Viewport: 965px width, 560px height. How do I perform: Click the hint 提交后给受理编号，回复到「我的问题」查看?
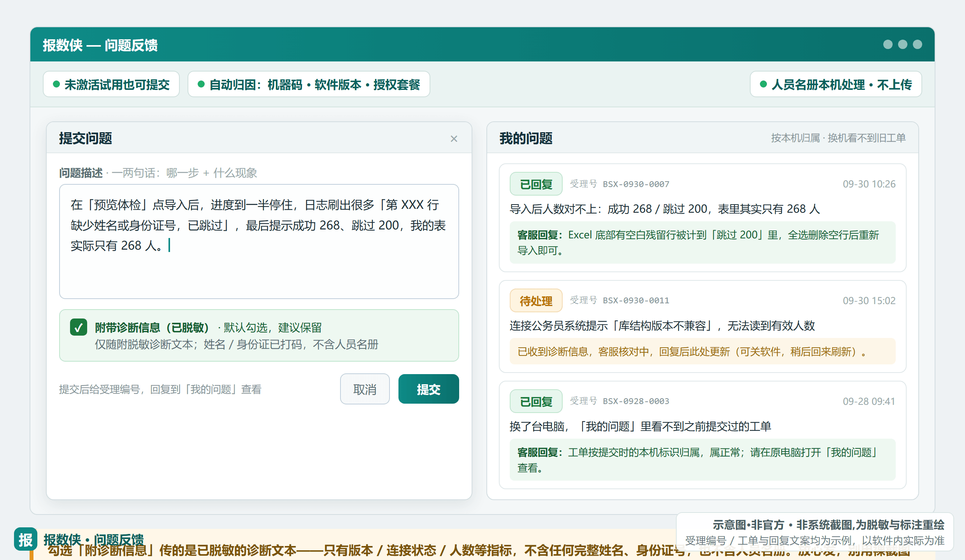(x=160, y=389)
